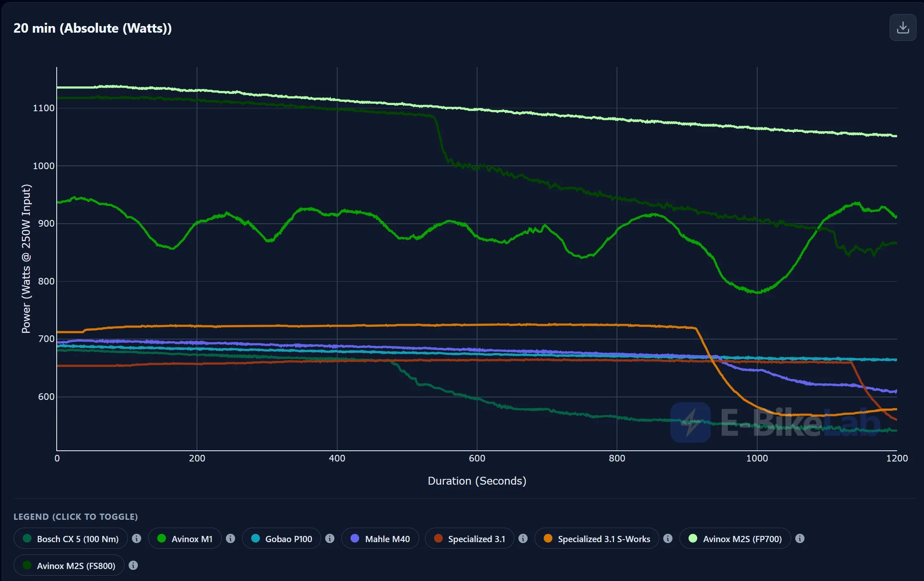Hide the Specialized 3.1 series
Screen dimensions: 924x581
[x=470, y=538]
